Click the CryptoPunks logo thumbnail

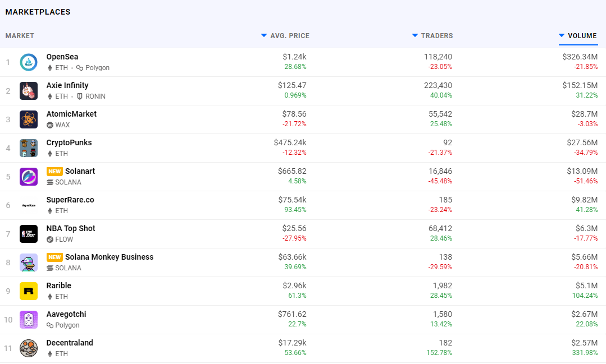pyautogui.click(x=29, y=148)
